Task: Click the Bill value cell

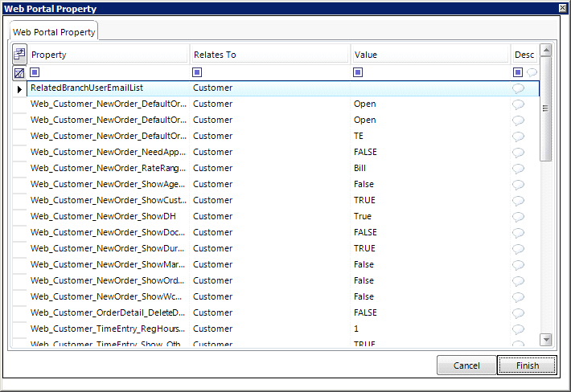Action: click(x=430, y=168)
